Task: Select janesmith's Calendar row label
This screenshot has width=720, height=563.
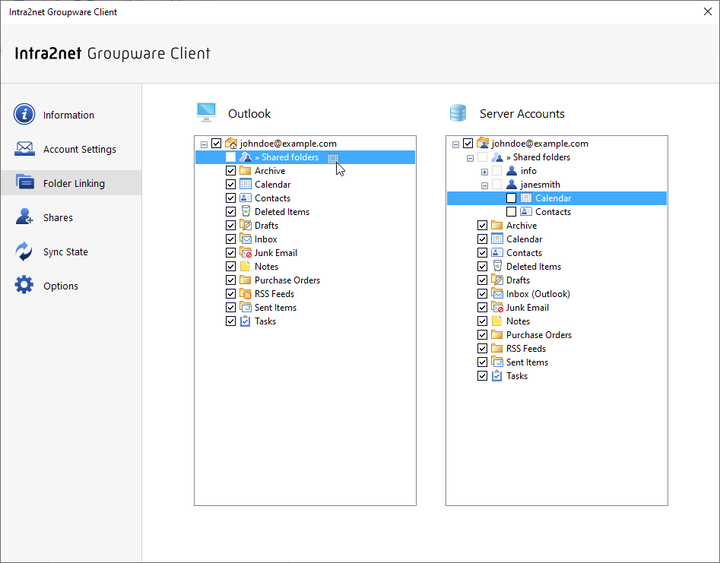Action: (x=553, y=198)
